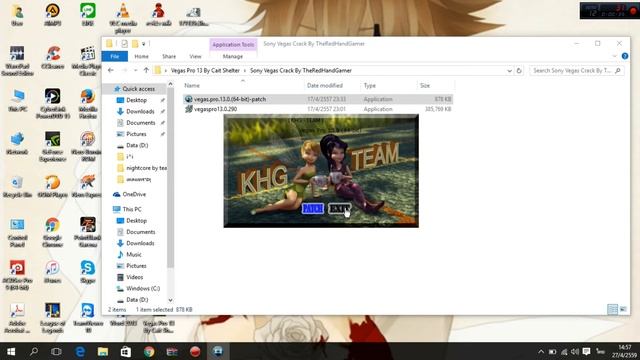Sort files by the Type column

click(x=370, y=85)
